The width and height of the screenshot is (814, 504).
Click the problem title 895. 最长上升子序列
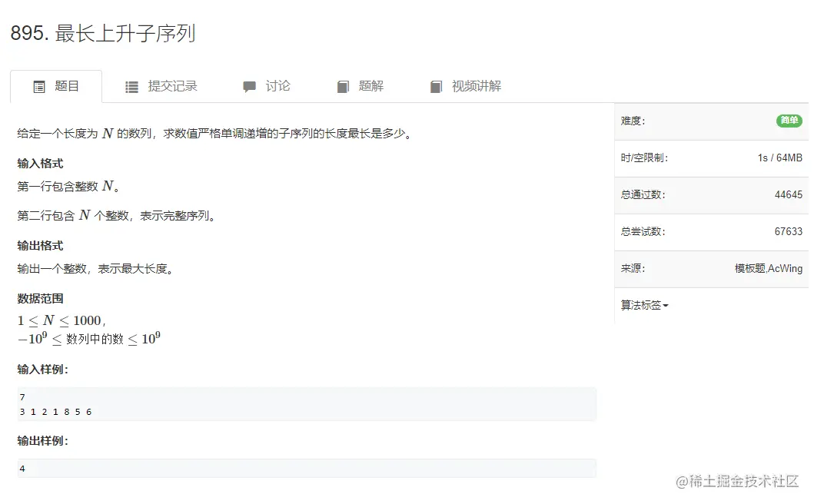pyautogui.click(x=102, y=33)
